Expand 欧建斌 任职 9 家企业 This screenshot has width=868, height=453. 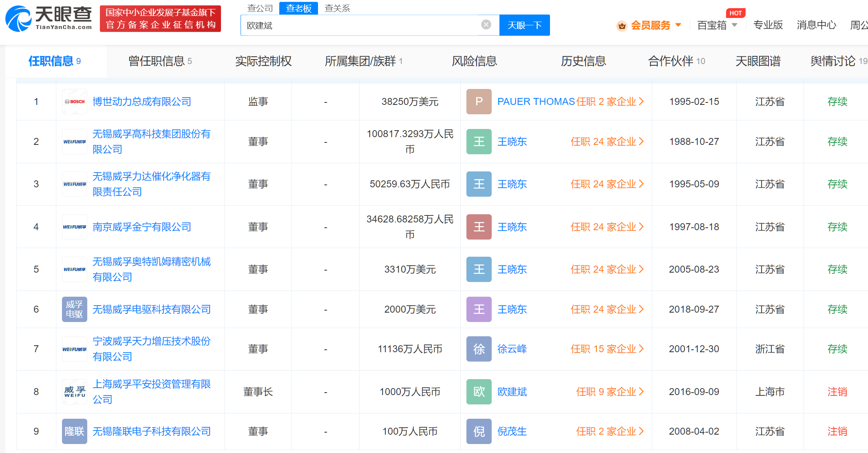click(610, 392)
